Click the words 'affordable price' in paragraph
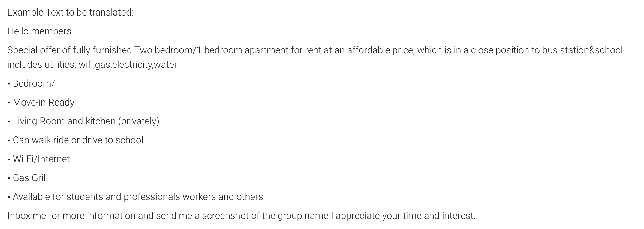 click(381, 50)
